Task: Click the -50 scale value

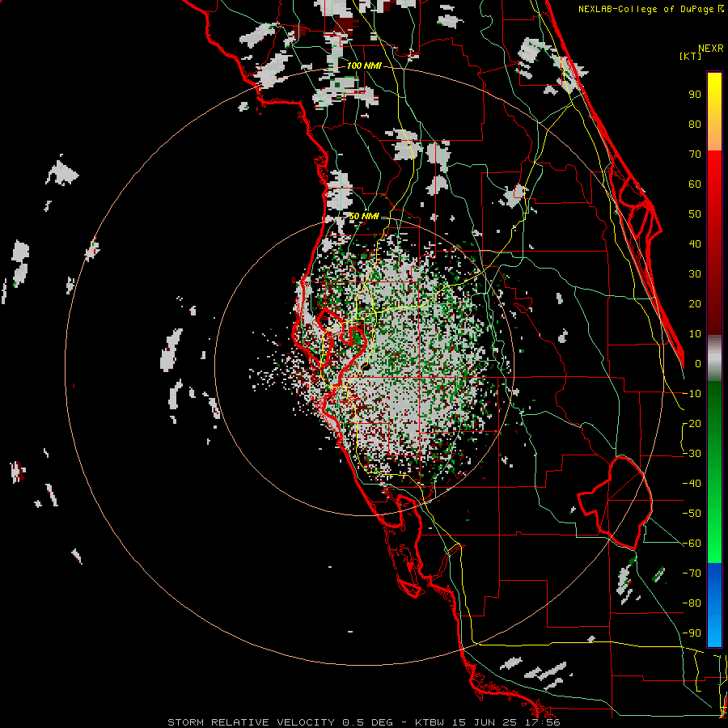Action: click(692, 514)
